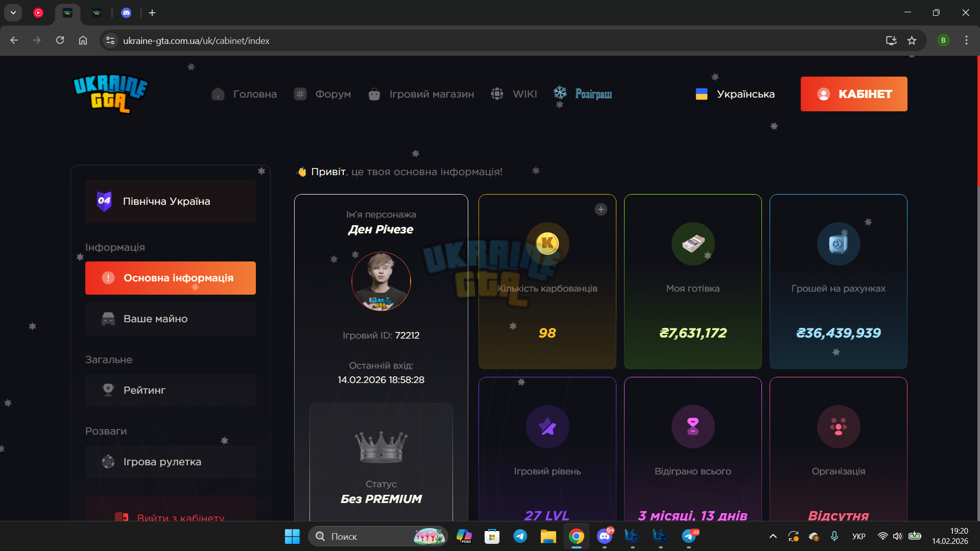Screen dimensions: 980x551
Task: Open the taskbar clock and date
Action: coord(950,536)
